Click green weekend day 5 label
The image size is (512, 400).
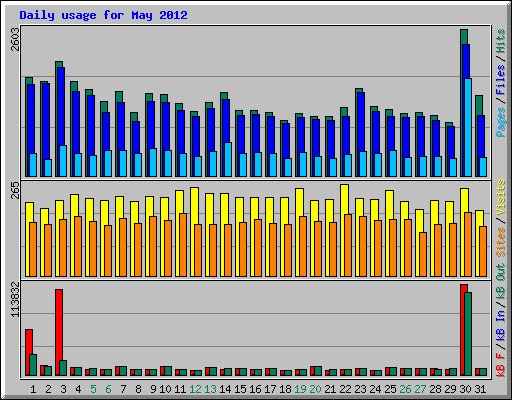tap(93, 389)
